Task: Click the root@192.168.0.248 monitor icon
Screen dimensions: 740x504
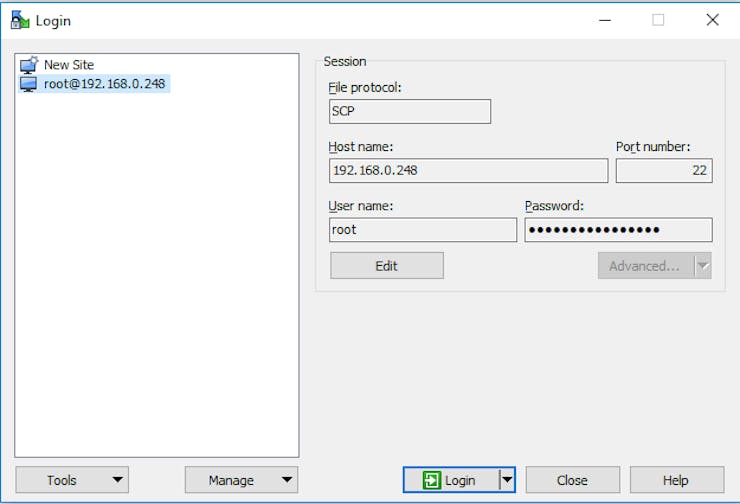Action: click(28, 84)
